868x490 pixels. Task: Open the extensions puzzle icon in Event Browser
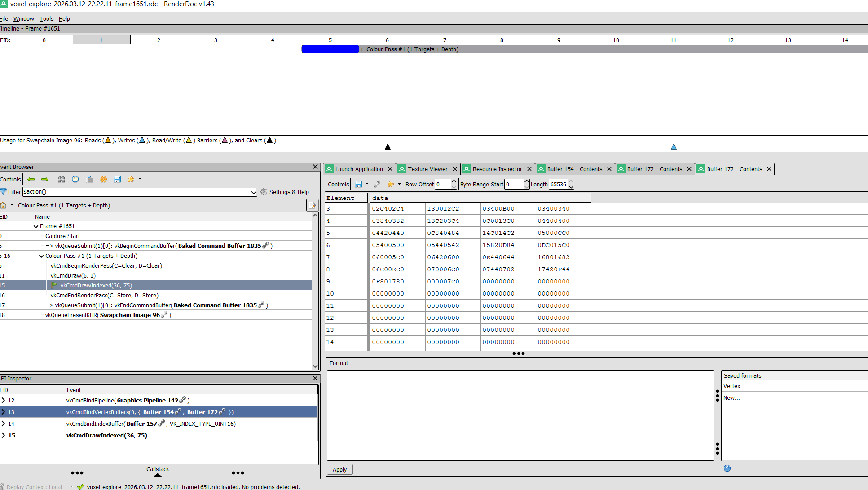pyautogui.click(x=130, y=179)
